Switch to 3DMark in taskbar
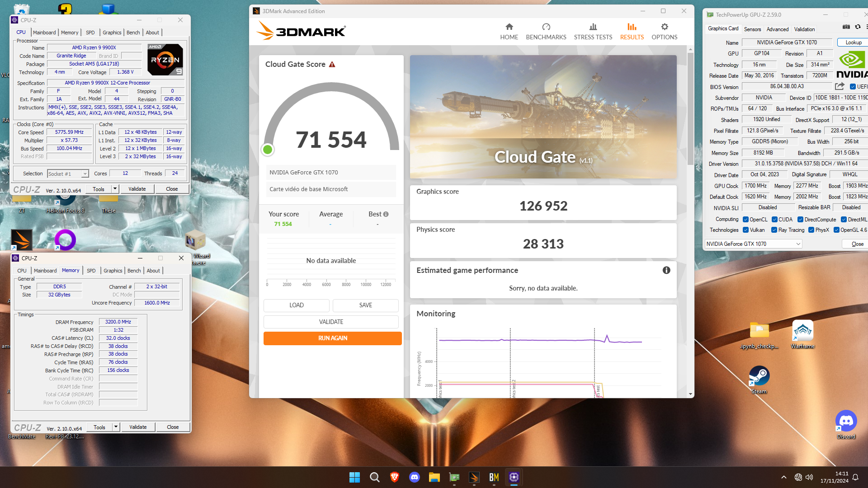868x488 pixels. tap(474, 477)
